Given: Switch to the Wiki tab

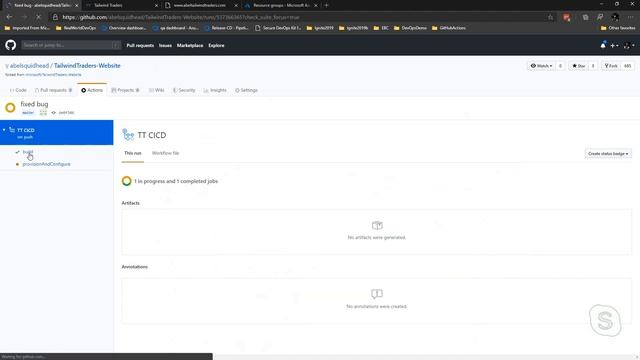Looking at the screenshot, I should click(x=157, y=90).
